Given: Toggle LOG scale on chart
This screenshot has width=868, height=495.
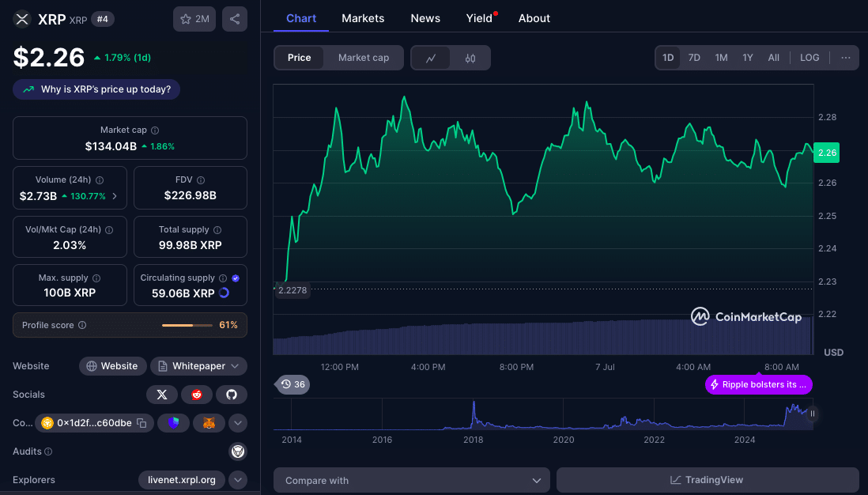Looking at the screenshot, I should [x=810, y=58].
